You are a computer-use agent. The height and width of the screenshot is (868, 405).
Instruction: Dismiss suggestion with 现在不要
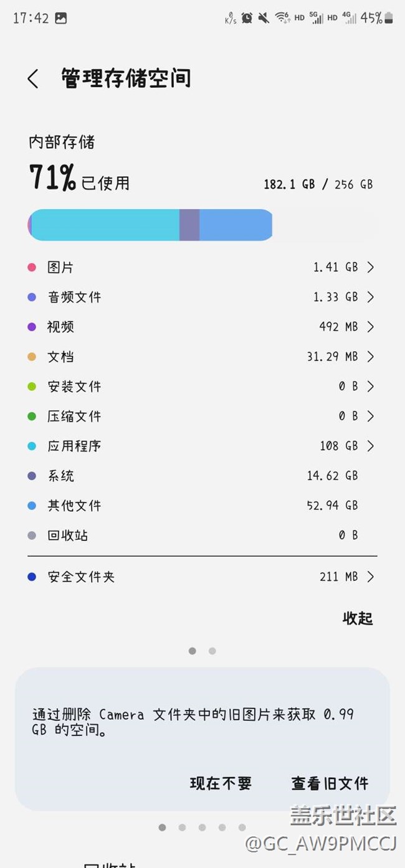point(221,783)
